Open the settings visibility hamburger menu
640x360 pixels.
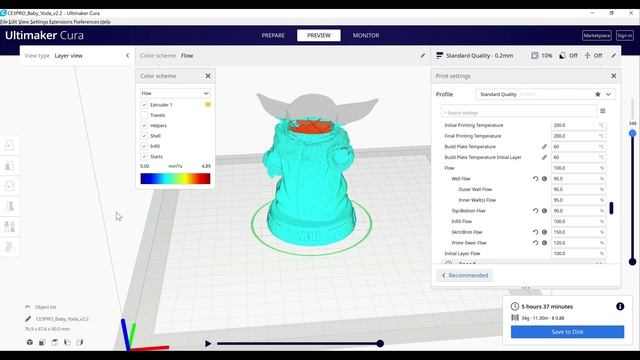pos(602,111)
